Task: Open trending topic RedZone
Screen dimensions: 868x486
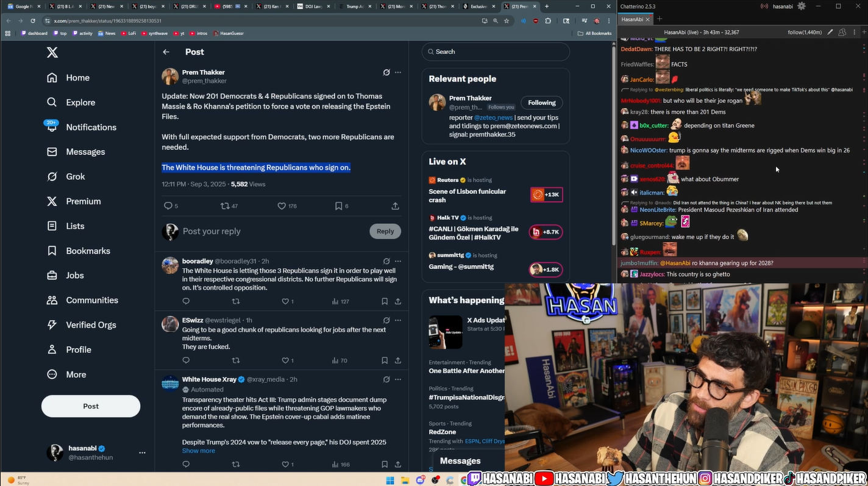Action: click(443, 432)
